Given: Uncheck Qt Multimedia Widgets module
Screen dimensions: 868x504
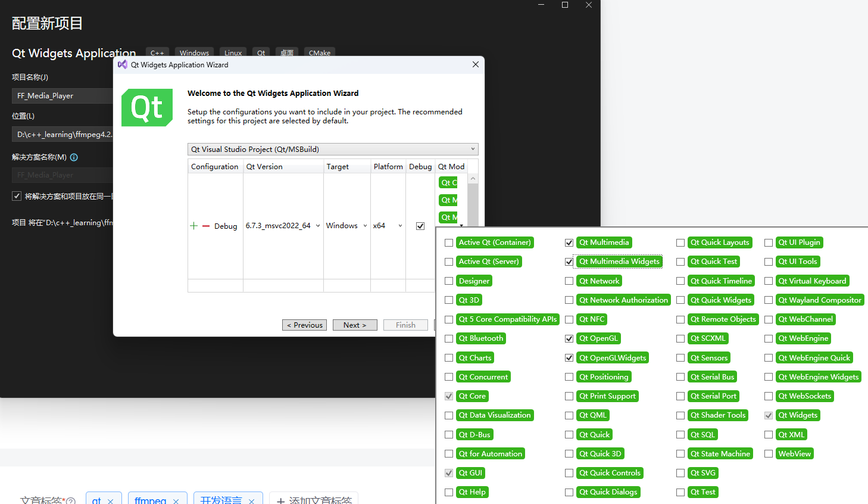Looking at the screenshot, I should pyautogui.click(x=569, y=262).
